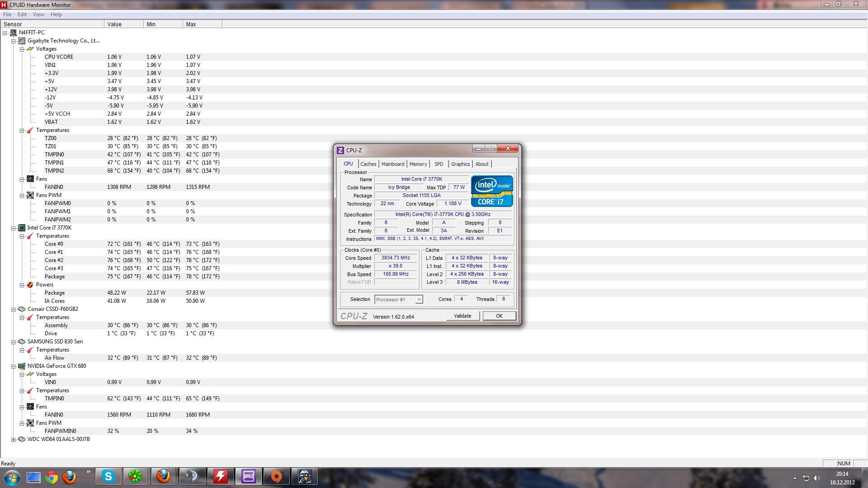This screenshot has height=488, width=868.
Task: Click the CPU-Z purple taskbar icon
Action: 249,476
